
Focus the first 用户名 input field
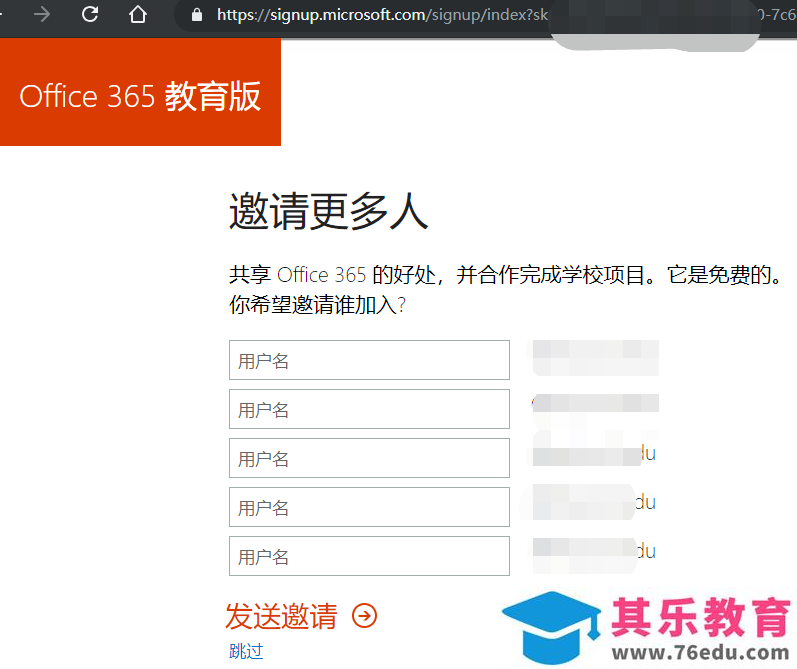pos(369,360)
